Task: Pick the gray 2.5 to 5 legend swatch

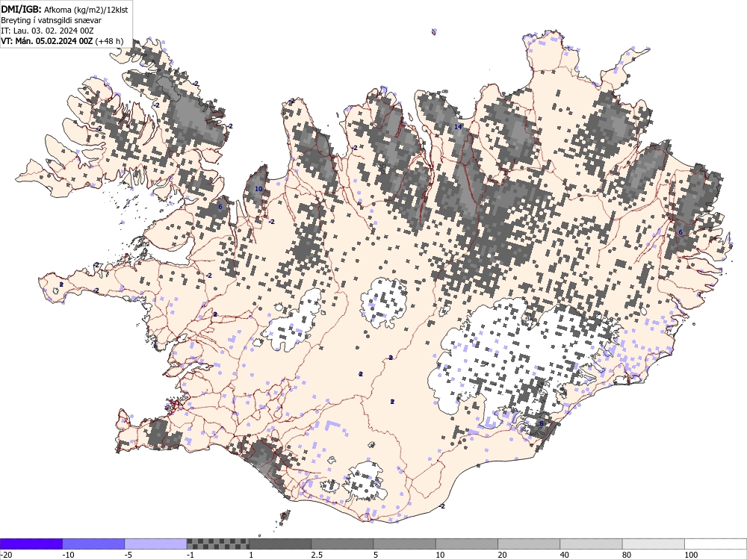Action: tap(342, 544)
